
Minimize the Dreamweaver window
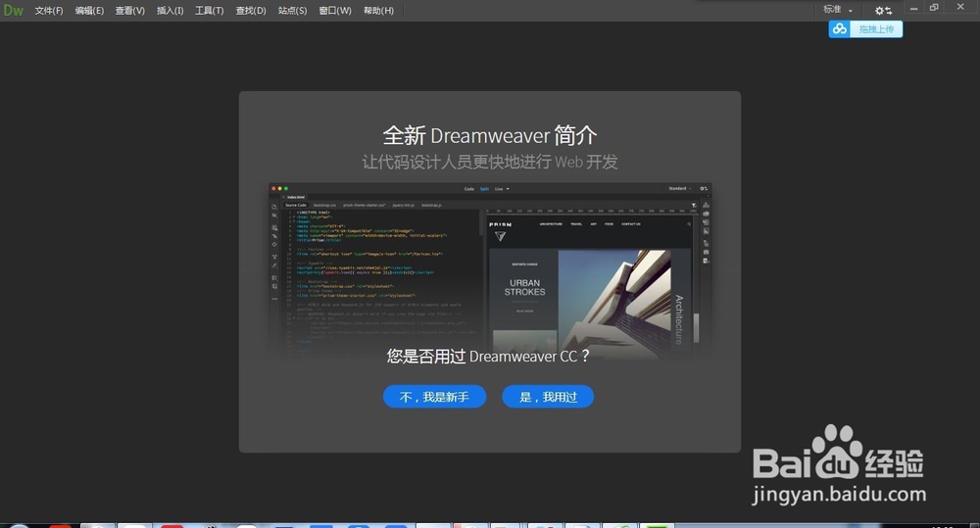point(913,8)
